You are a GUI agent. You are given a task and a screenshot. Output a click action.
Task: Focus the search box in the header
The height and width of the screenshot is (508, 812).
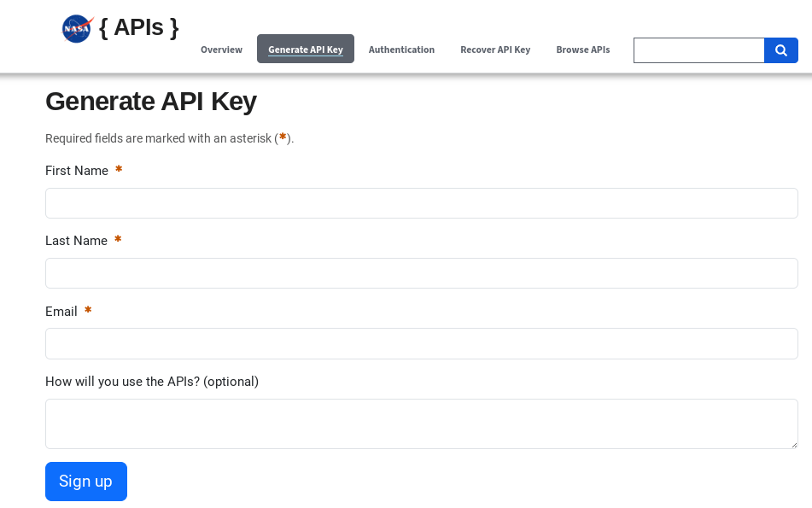(x=698, y=50)
